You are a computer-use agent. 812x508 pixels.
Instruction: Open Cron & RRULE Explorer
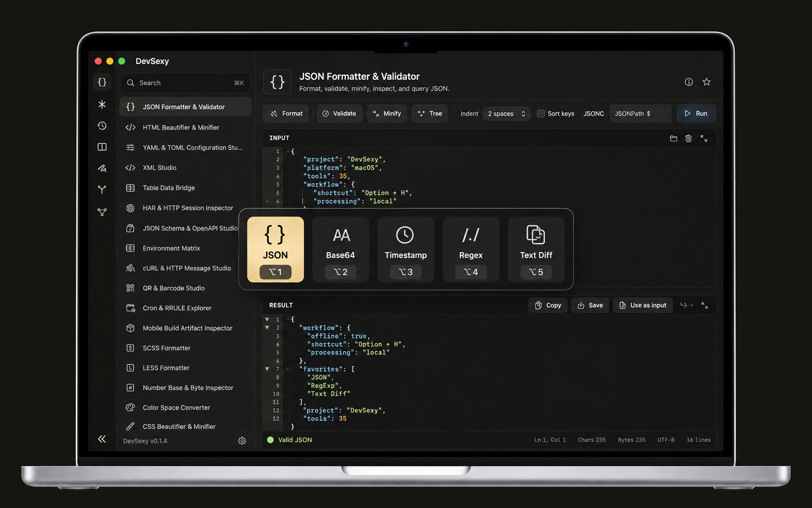[185, 308]
